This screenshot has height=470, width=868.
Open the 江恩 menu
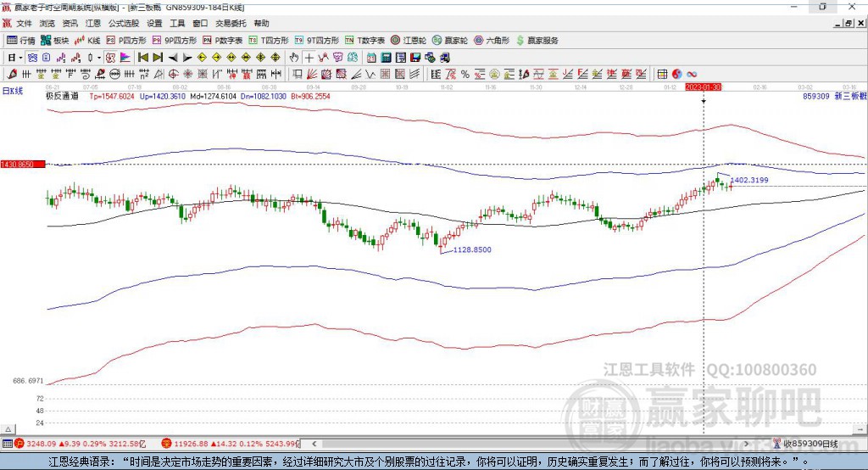[x=93, y=23]
